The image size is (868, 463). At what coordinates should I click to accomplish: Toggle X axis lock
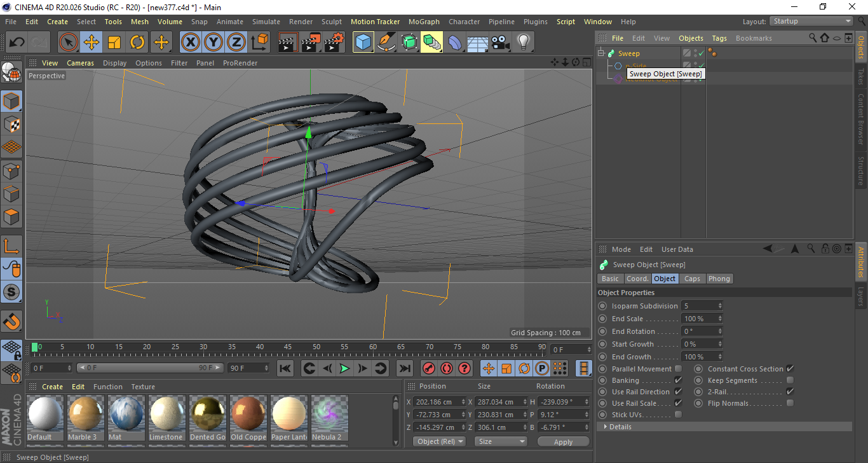tap(190, 43)
